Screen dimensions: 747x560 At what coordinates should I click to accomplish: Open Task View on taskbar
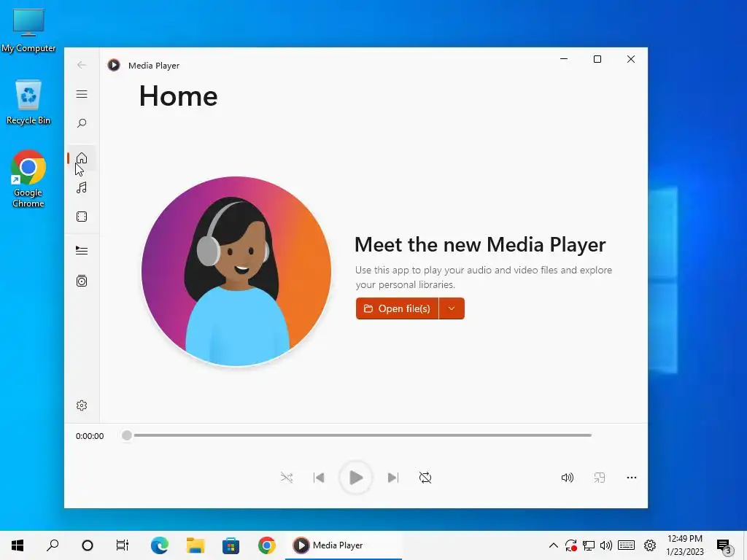pos(123,545)
